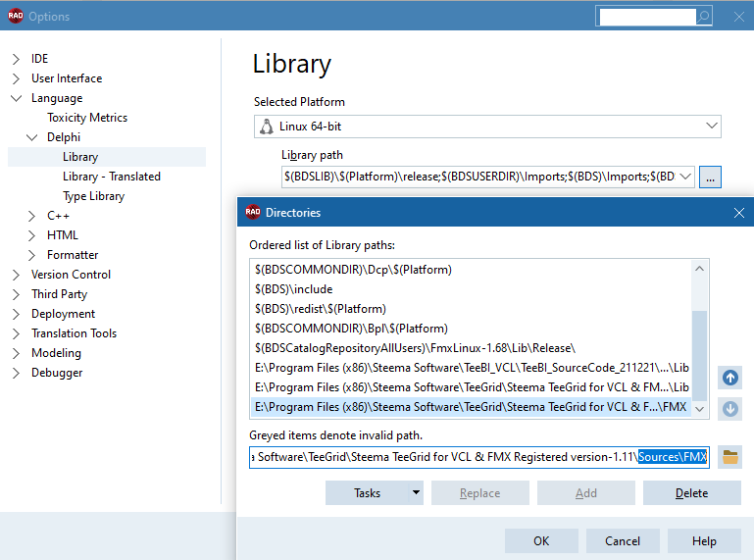754x560 pixels.
Task: Expand the User Interface tree node
Action: 16,78
